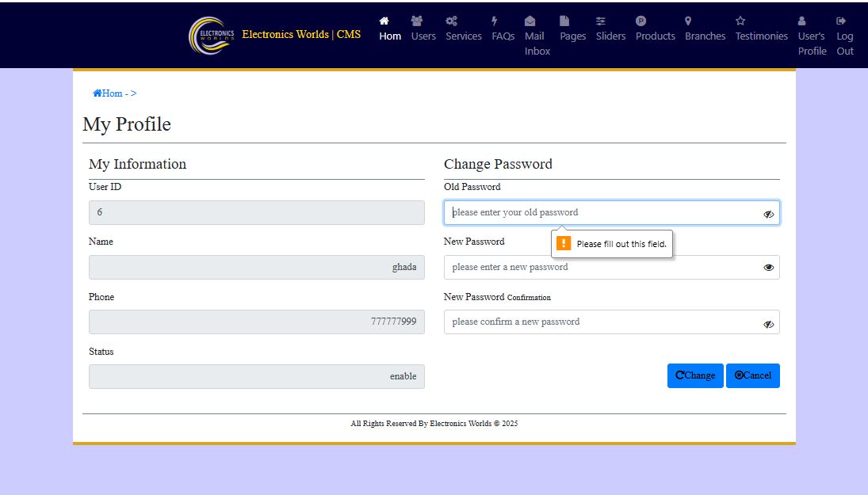Viewport: 868px width, 495px height.
Task: Click the Cancel button
Action: pos(753,375)
